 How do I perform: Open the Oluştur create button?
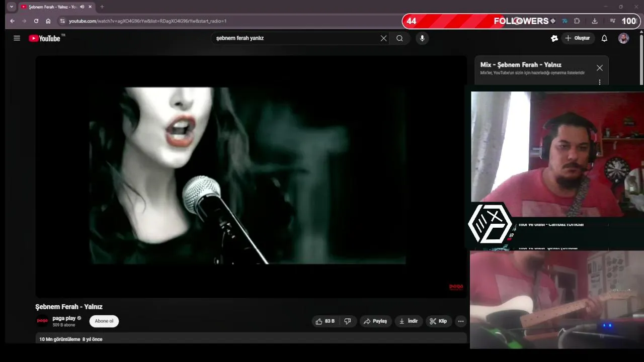pyautogui.click(x=578, y=38)
